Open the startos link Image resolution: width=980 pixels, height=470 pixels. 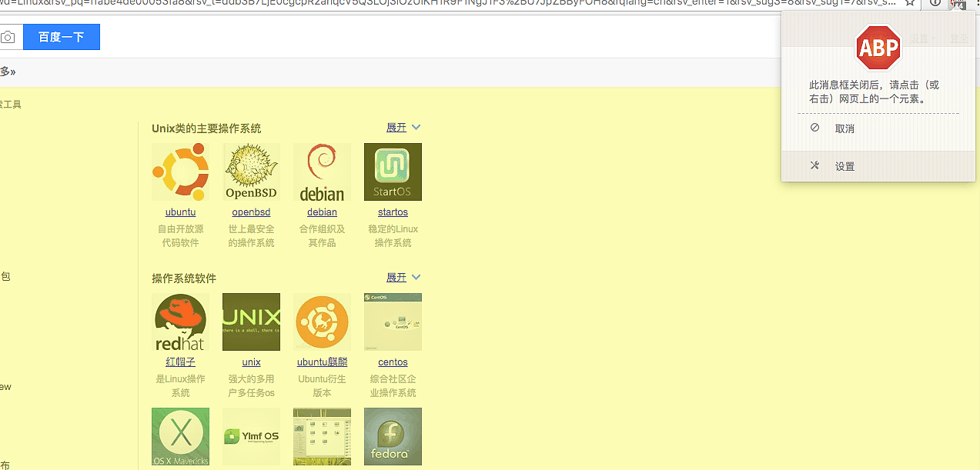click(393, 212)
